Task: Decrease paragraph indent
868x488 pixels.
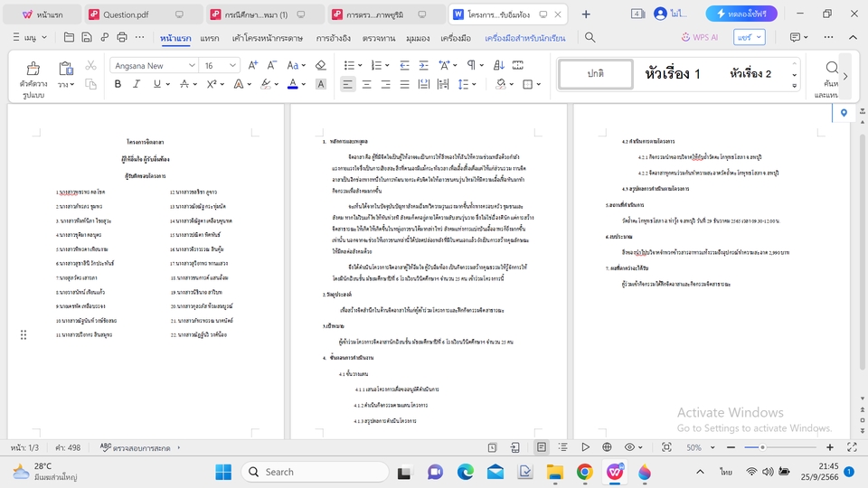Action: 405,65
